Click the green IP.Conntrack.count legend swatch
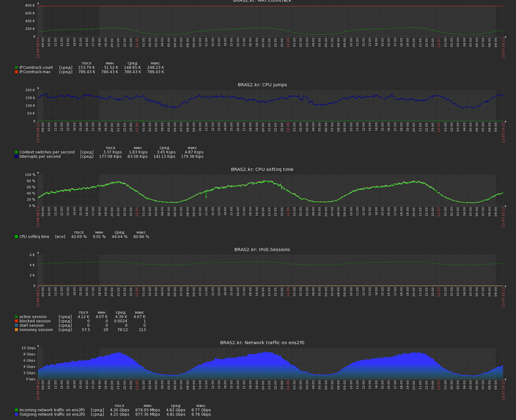The width and height of the screenshot is (516, 420). (16, 67)
